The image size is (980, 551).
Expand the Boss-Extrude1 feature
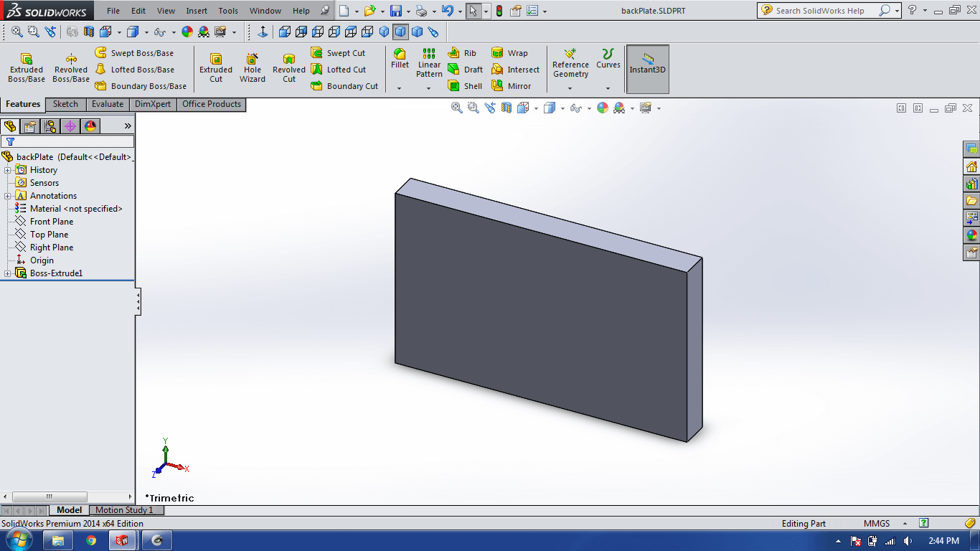pos(8,273)
